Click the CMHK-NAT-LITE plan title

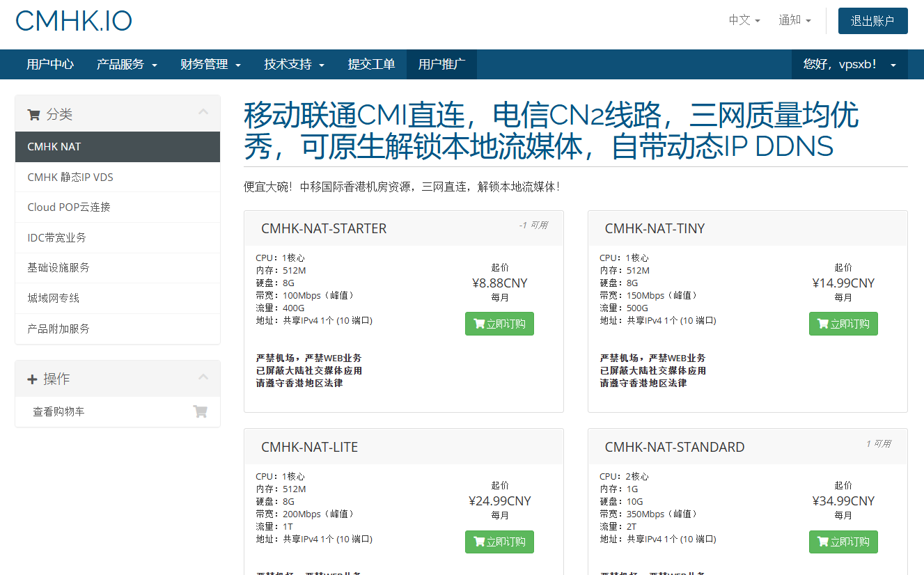click(x=309, y=447)
